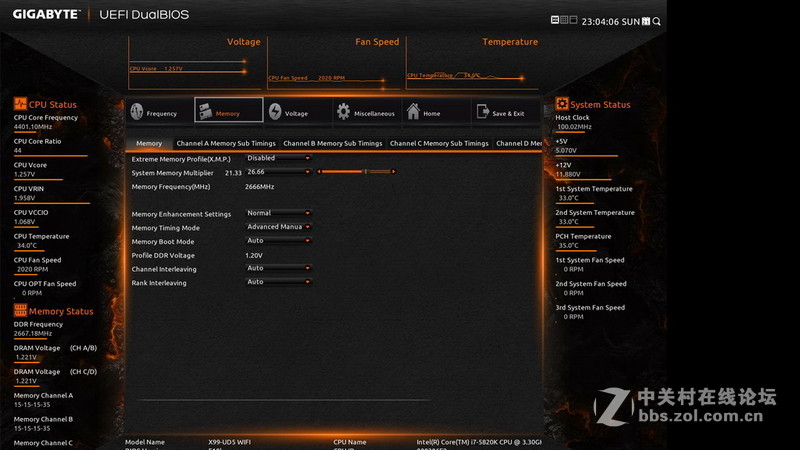The image size is (800, 450).
Task: Select the grid view mode icon
Action: (564, 20)
